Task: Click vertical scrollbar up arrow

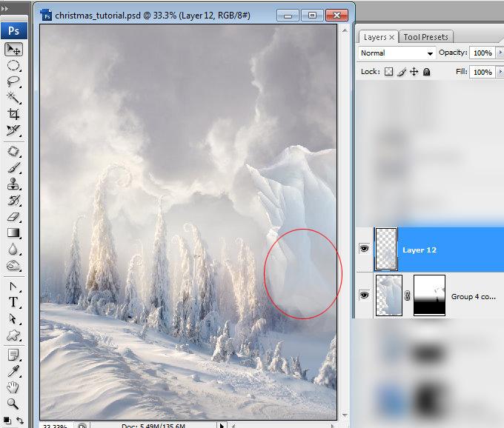Action: [x=345, y=31]
